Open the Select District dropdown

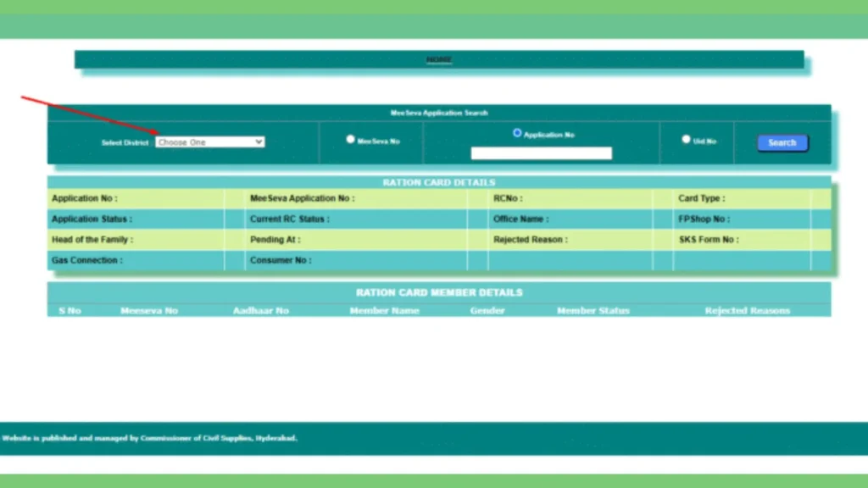point(210,142)
